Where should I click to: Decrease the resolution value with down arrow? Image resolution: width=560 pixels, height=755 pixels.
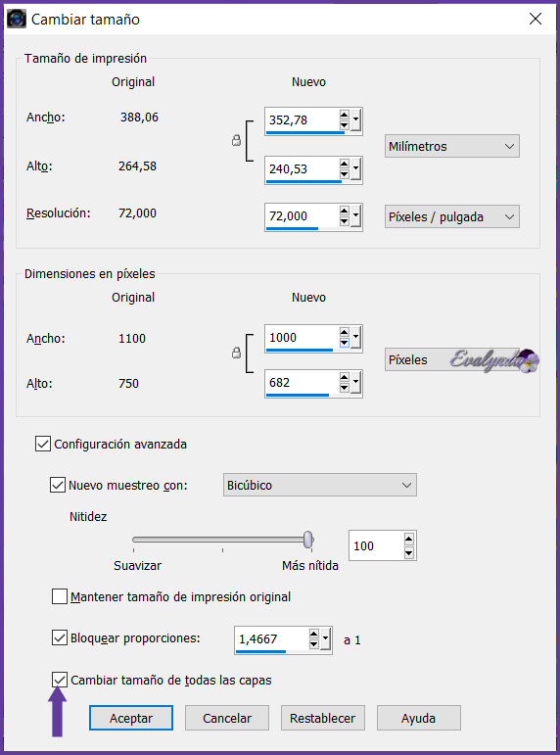[x=344, y=221]
